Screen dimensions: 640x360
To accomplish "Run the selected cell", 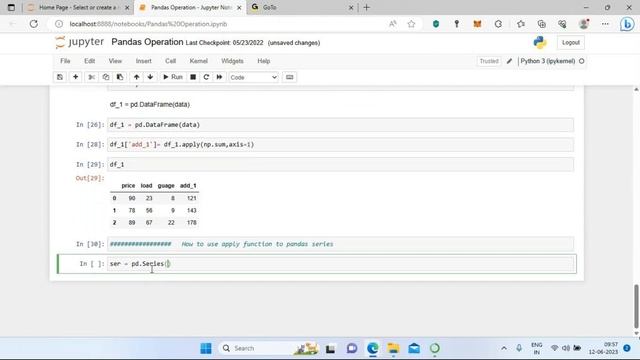I will (x=173, y=77).
